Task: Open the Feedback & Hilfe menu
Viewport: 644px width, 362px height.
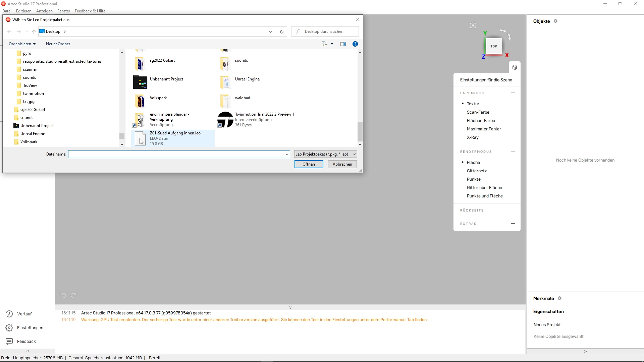Action: coord(90,11)
